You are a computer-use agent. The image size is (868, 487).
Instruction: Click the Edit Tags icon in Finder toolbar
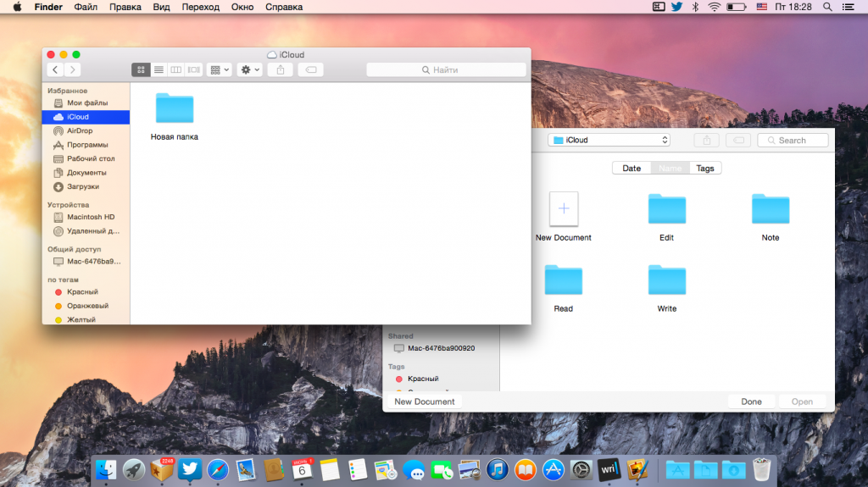pyautogui.click(x=310, y=69)
